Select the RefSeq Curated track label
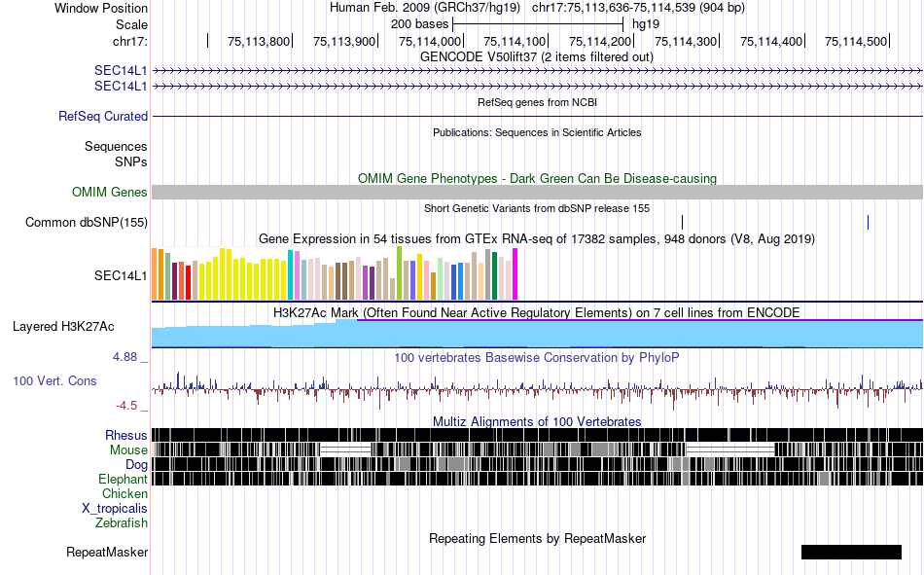The height and width of the screenshot is (575, 924). [x=102, y=116]
